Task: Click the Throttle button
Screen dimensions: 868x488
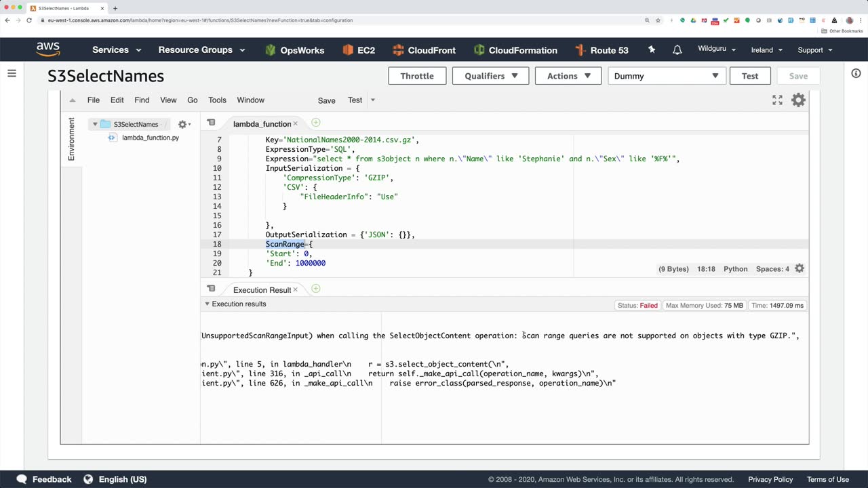Action: (x=417, y=76)
